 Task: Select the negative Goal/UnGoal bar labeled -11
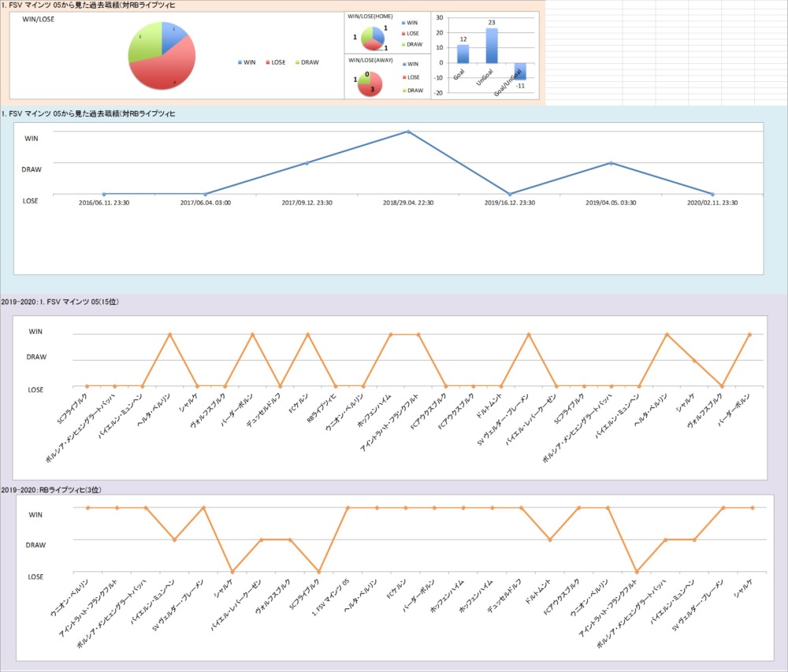[x=521, y=71]
